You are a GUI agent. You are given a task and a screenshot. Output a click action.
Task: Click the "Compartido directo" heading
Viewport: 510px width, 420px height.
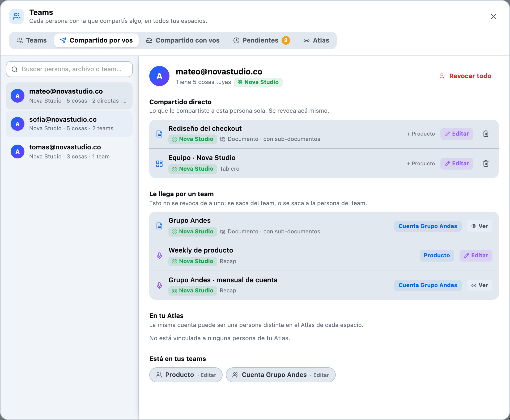click(x=180, y=102)
